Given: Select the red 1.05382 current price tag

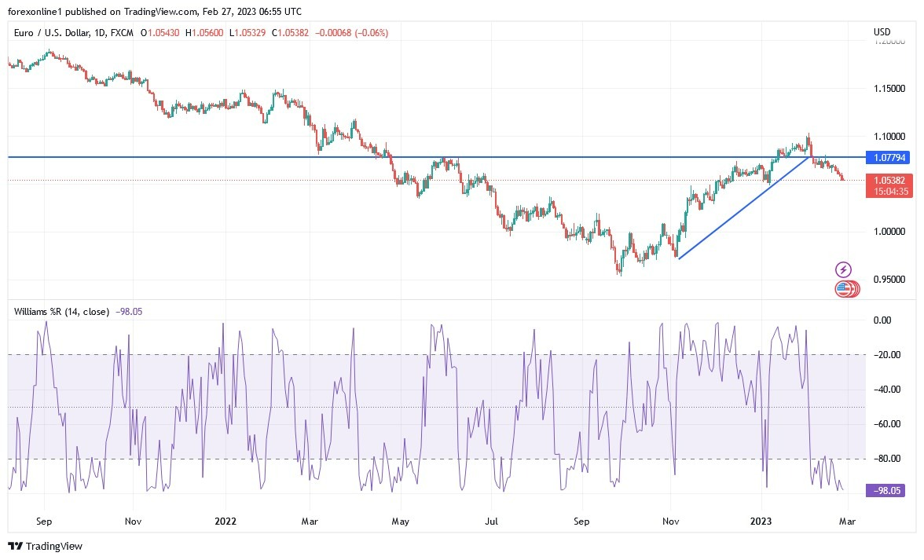Looking at the screenshot, I should coord(890,183).
